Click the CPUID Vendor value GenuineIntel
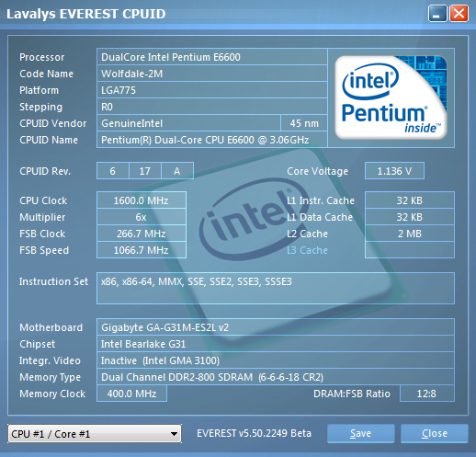Screen dimensions: 476x457 coord(188,123)
